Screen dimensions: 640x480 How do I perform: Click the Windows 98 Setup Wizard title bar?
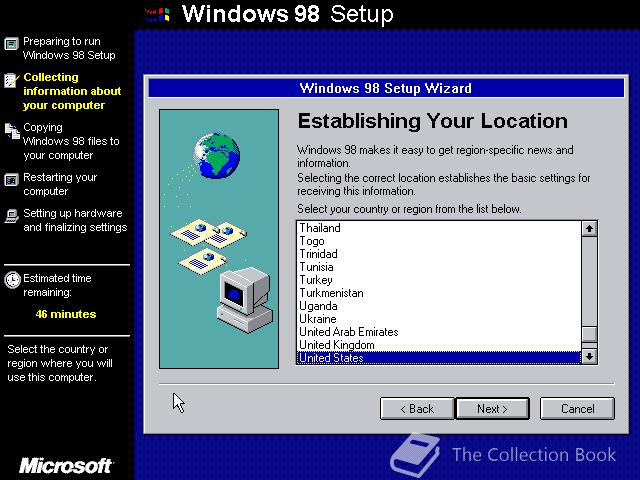coord(386,88)
